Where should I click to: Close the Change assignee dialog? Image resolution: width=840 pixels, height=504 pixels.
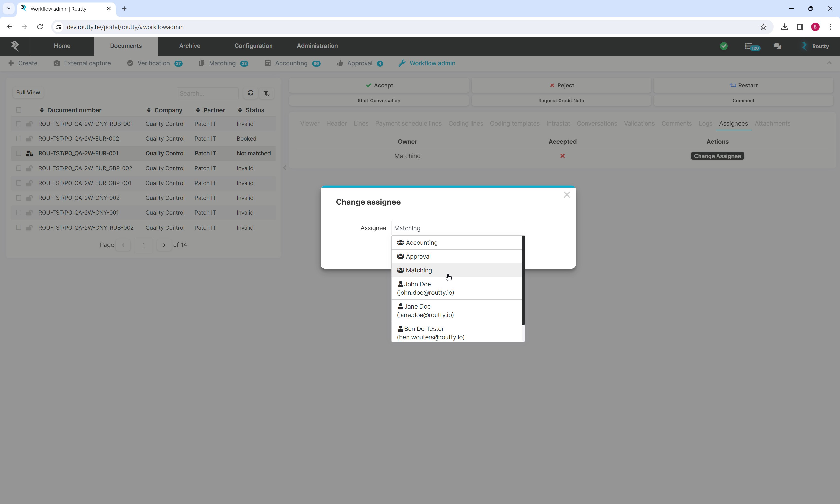click(x=566, y=195)
